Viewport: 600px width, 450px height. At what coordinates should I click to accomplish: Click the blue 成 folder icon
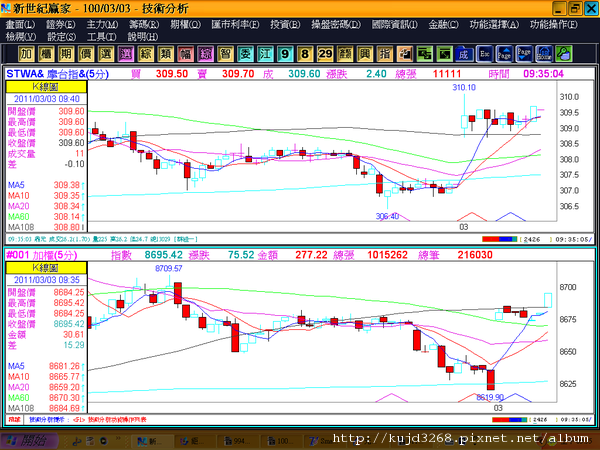coord(464,54)
